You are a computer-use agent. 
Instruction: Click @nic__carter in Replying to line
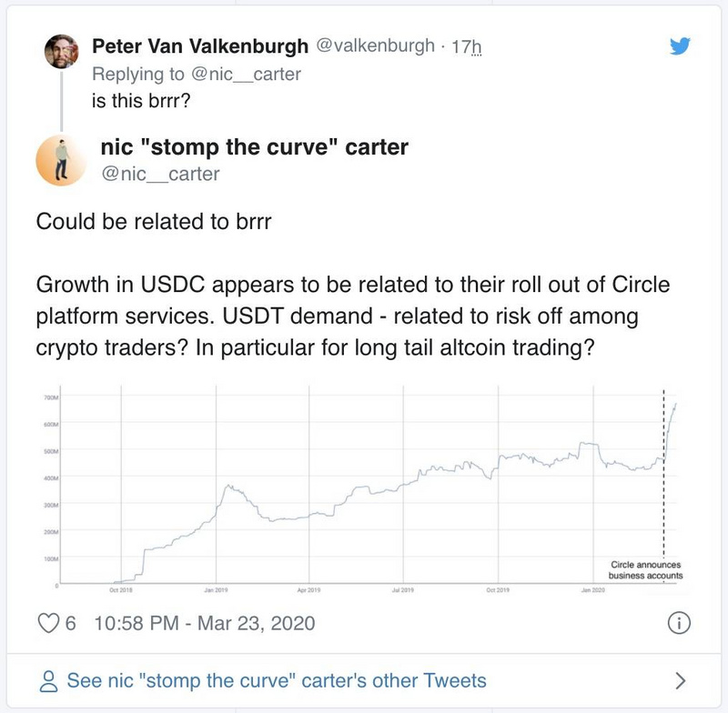pyautogui.click(x=246, y=75)
